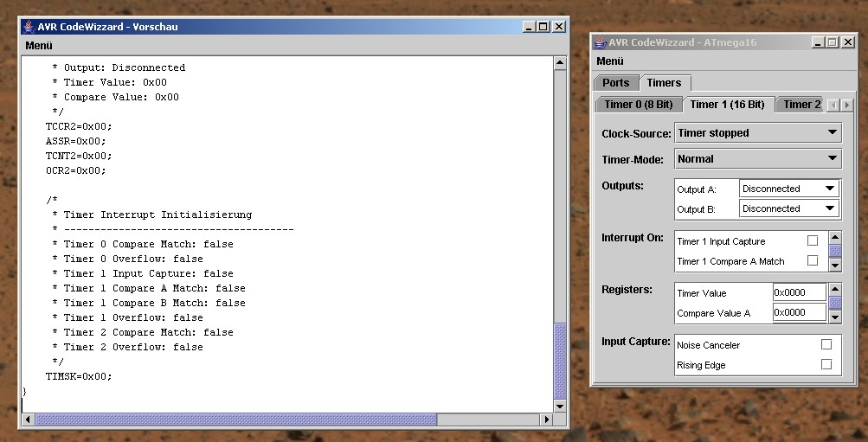This screenshot has height=442, width=868.
Task: Click the Java icon in ATmega16 title bar
Action: click(600, 42)
